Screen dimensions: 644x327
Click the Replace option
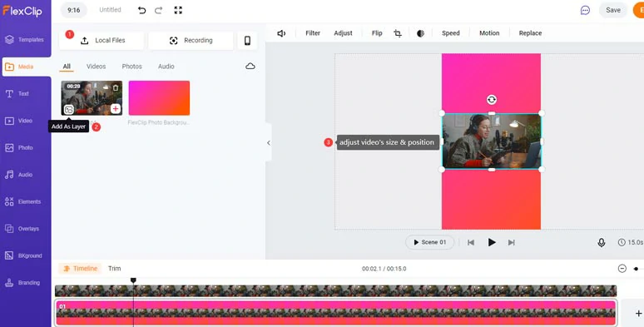[530, 33]
